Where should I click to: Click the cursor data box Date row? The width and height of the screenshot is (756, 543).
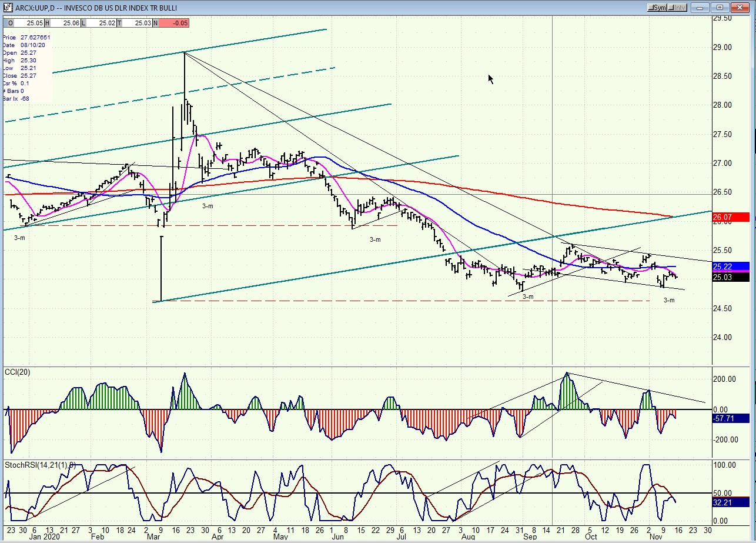tap(24, 45)
